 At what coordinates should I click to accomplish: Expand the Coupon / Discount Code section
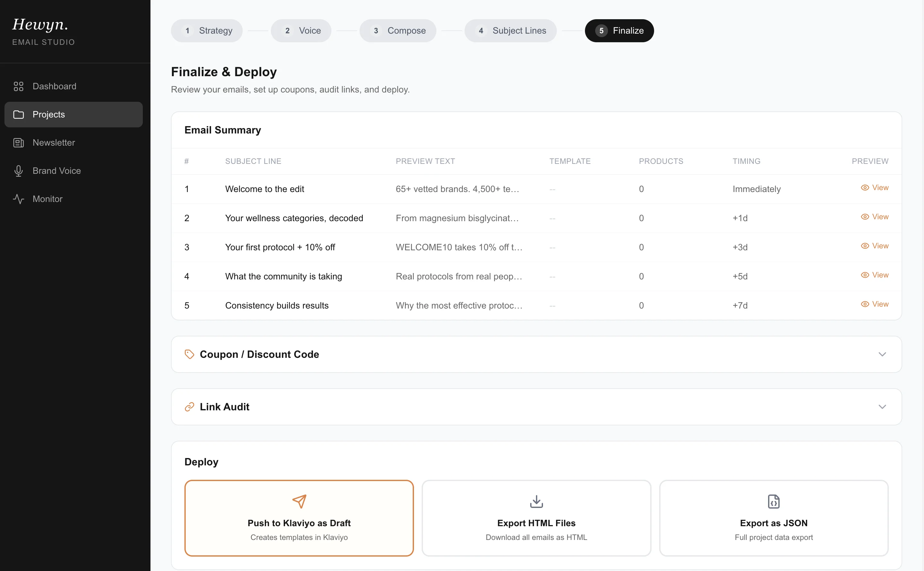click(x=882, y=354)
